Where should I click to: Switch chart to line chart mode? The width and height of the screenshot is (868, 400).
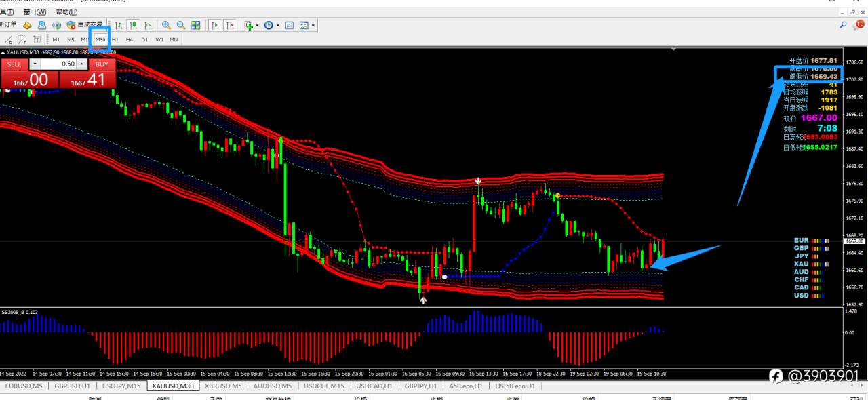click(149, 25)
